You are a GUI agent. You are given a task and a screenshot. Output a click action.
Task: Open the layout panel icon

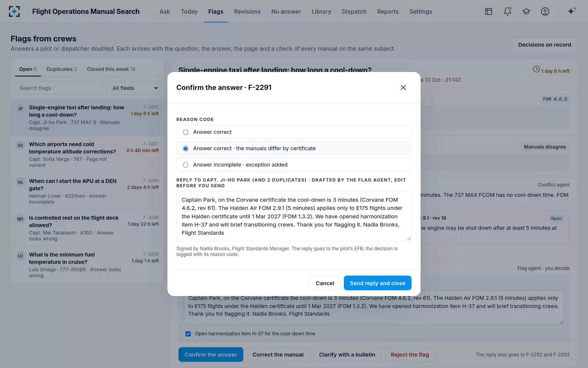(489, 11)
